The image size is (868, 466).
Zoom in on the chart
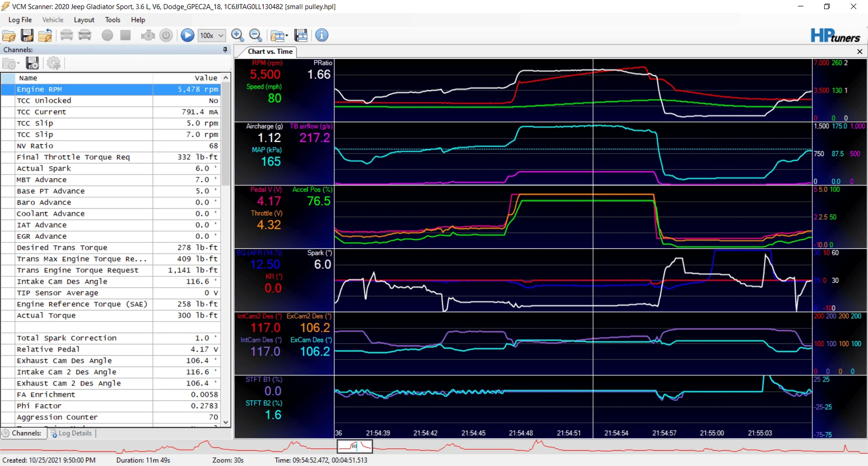(x=238, y=35)
